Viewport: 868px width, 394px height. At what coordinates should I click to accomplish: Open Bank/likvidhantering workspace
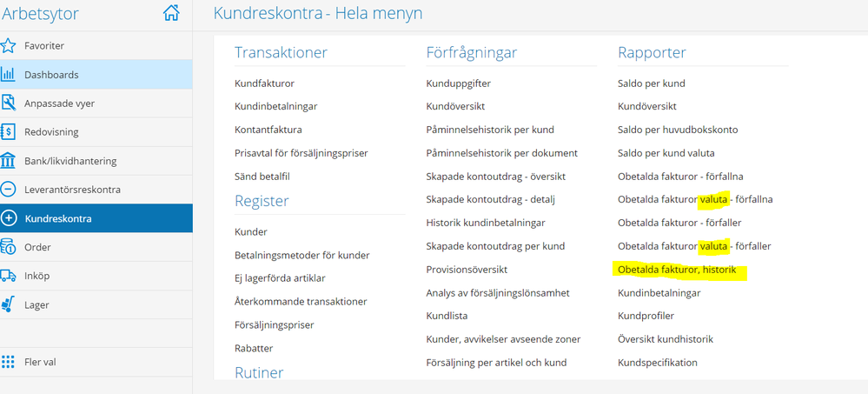tap(96, 161)
